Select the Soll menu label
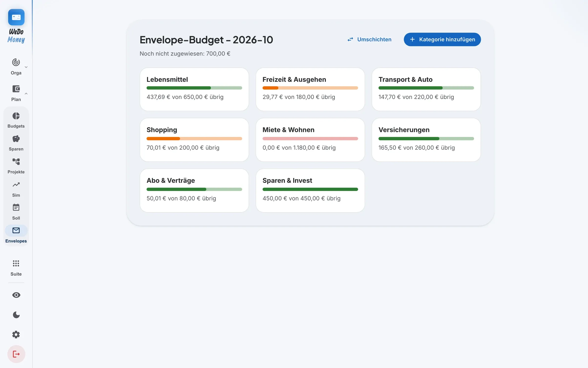This screenshot has height=368, width=588. click(x=16, y=218)
